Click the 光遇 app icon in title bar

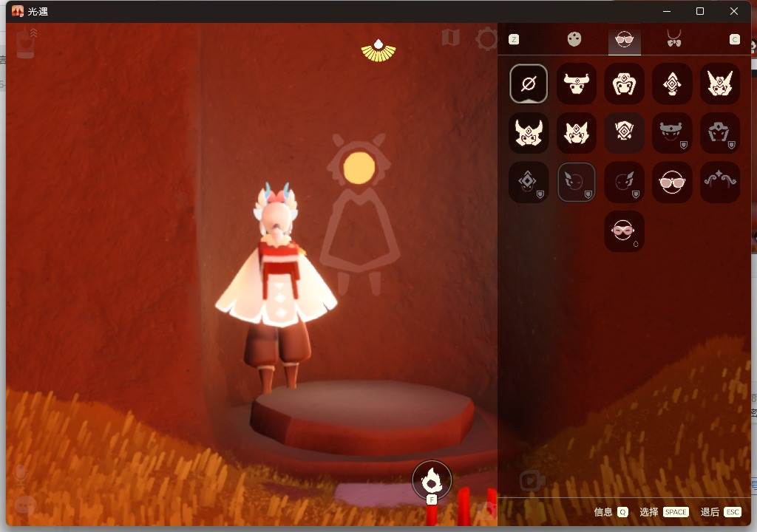point(18,11)
